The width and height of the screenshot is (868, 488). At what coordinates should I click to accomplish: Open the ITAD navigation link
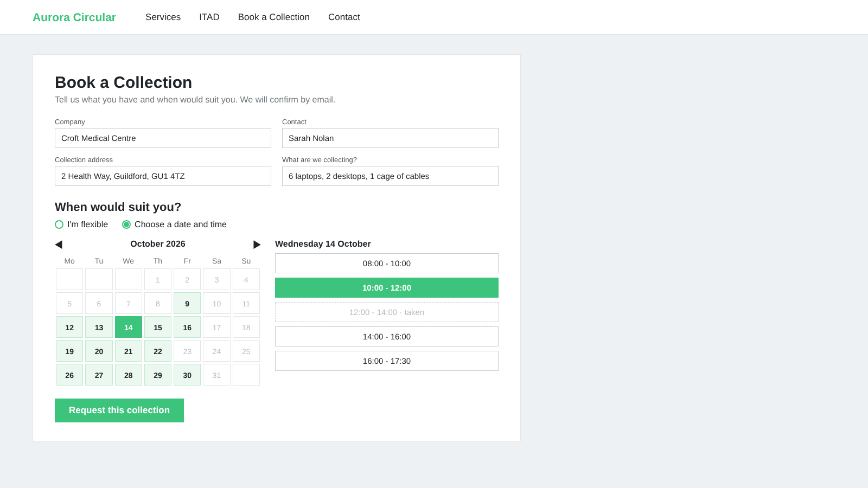coord(209,17)
